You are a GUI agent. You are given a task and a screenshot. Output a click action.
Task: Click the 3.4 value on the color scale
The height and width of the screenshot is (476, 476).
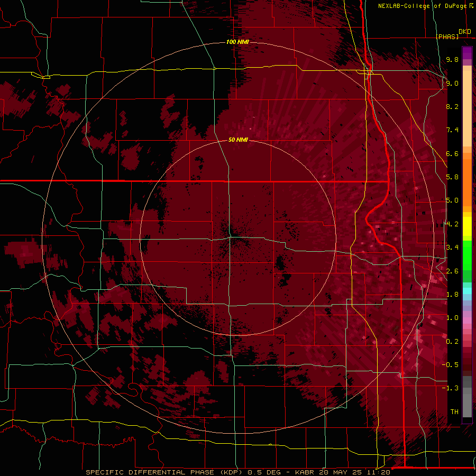[x=452, y=248]
